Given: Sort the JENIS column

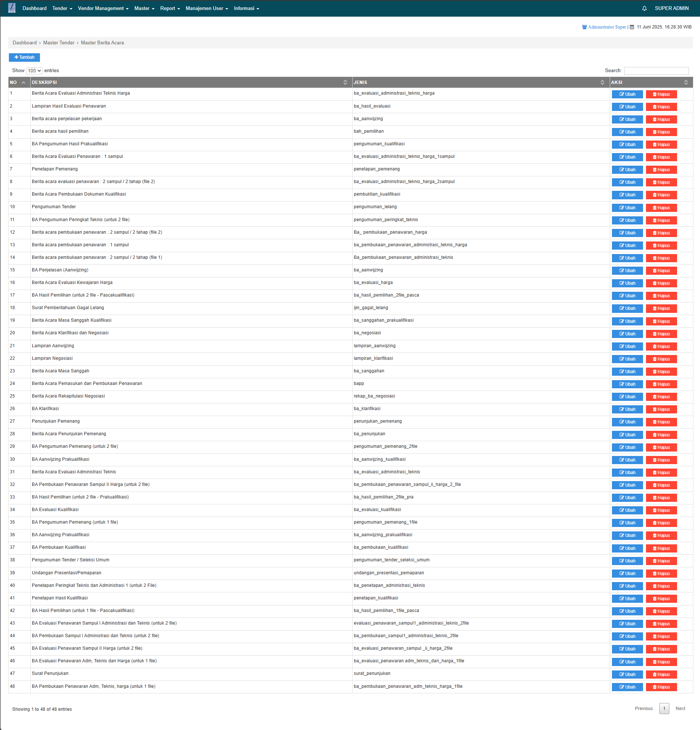Looking at the screenshot, I should click(x=602, y=82).
